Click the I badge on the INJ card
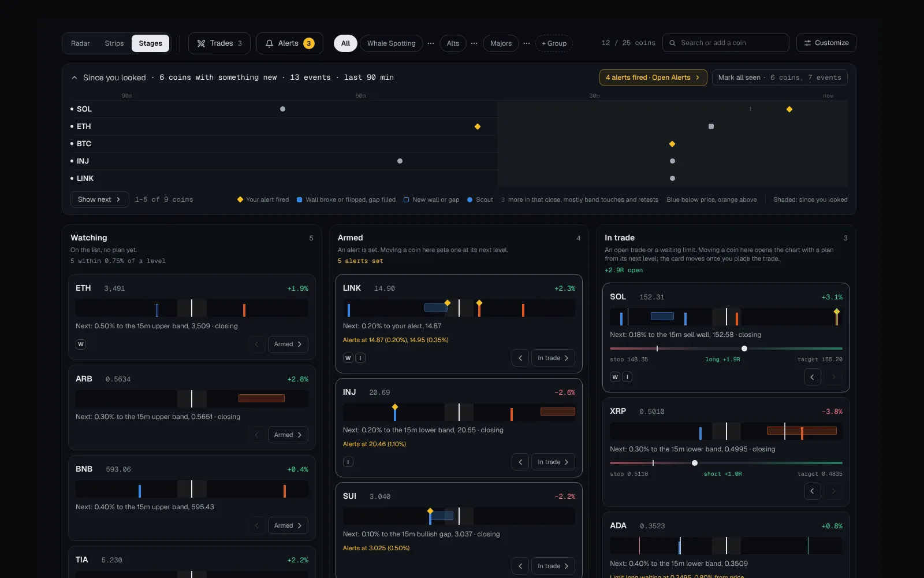This screenshot has height=578, width=924. pos(348,462)
